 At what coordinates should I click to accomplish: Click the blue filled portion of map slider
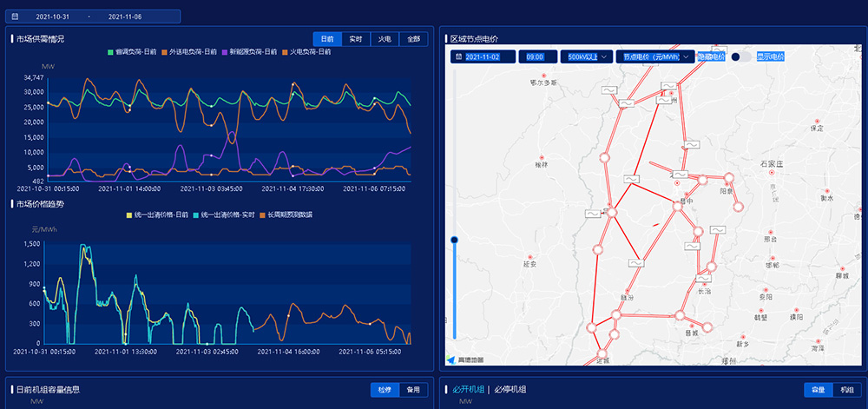(455, 291)
